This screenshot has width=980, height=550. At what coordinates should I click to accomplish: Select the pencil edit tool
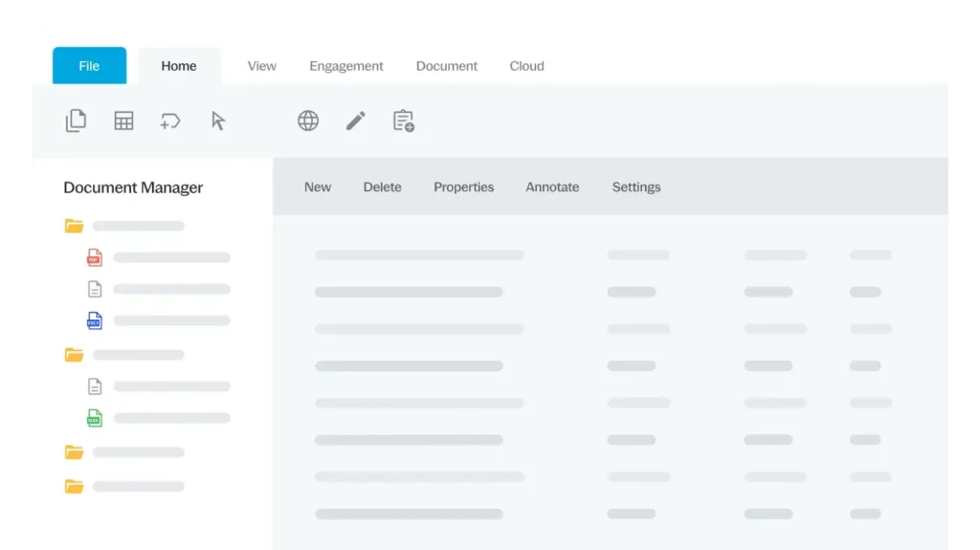point(356,121)
